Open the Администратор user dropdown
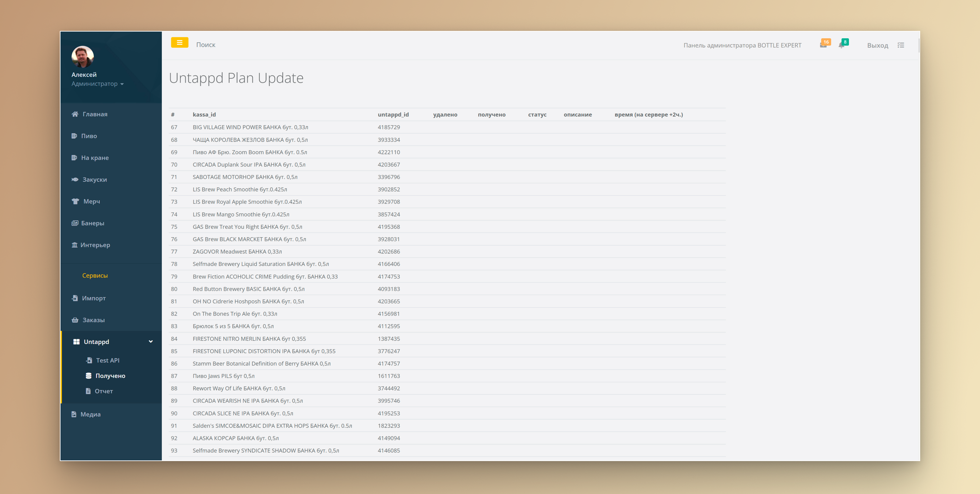Image resolution: width=980 pixels, height=494 pixels. click(97, 84)
